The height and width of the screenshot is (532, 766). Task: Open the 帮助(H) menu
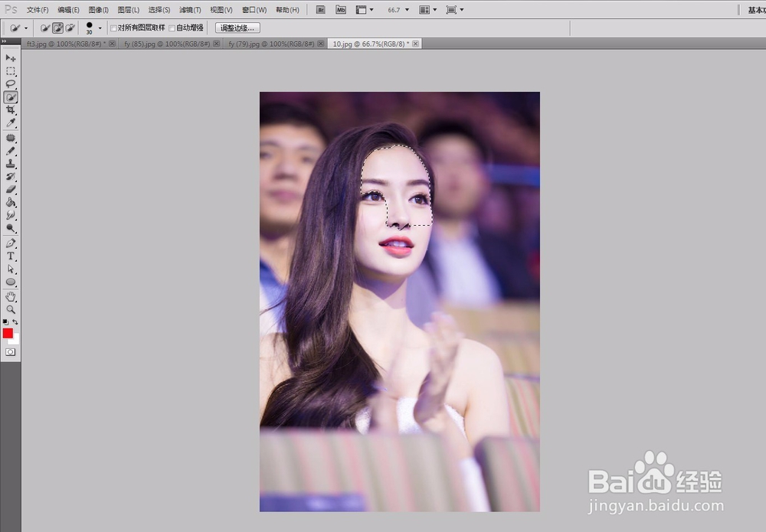pyautogui.click(x=287, y=10)
